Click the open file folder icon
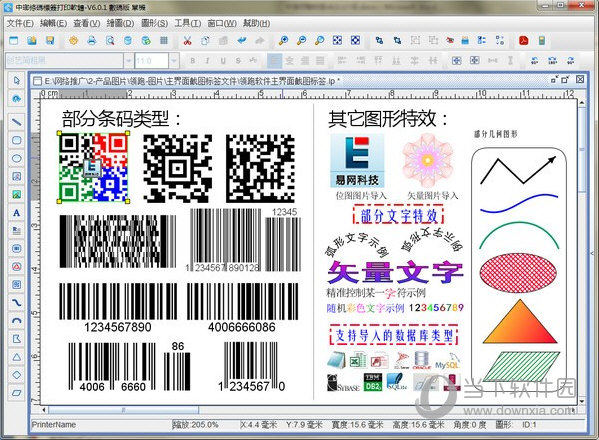This screenshot has width=599, height=440. (32, 40)
